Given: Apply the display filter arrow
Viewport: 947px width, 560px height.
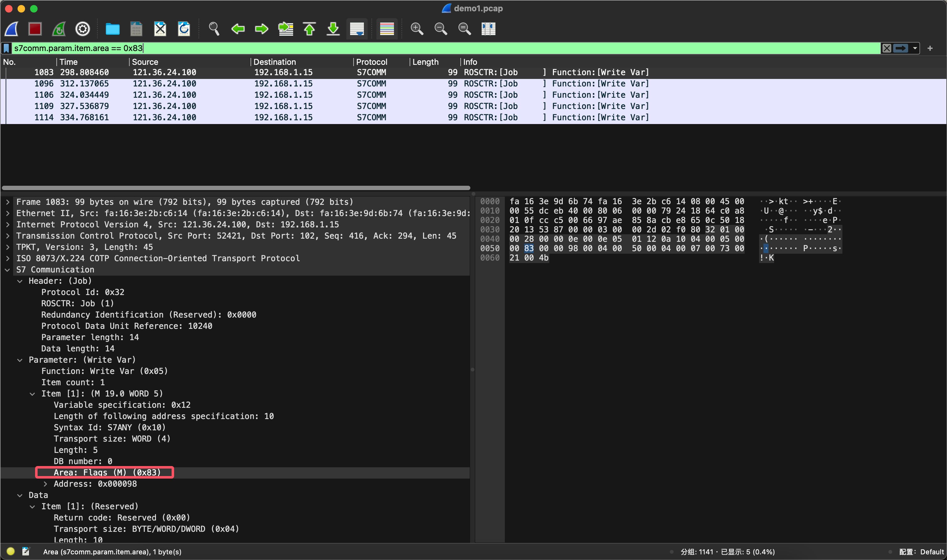Looking at the screenshot, I should [901, 48].
